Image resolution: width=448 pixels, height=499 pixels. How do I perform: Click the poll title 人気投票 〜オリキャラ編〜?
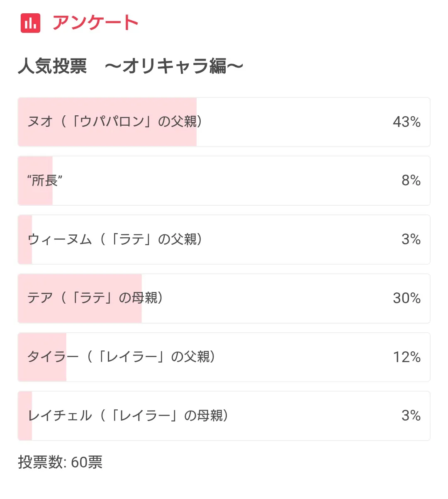point(130,66)
